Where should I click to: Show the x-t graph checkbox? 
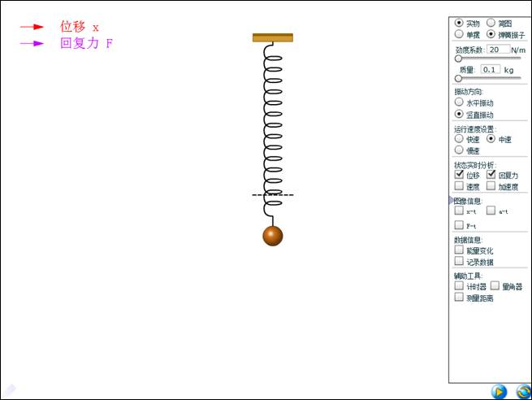click(460, 211)
